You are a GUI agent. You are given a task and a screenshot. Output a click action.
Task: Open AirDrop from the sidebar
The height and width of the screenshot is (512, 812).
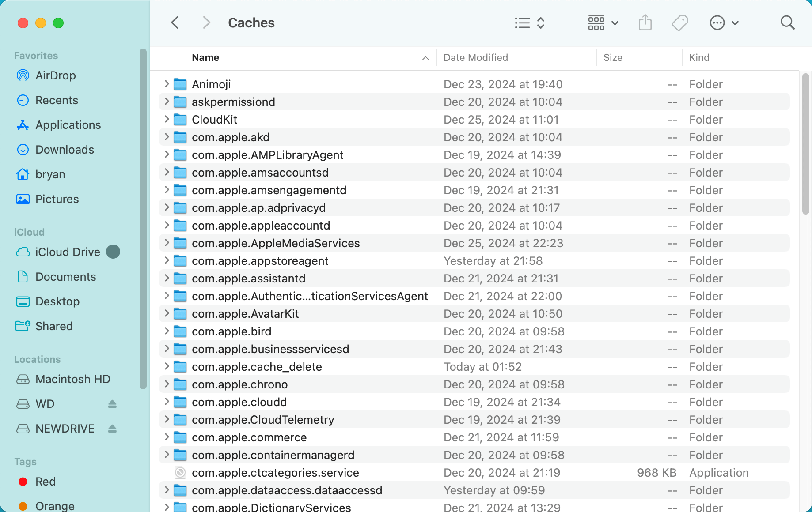(55, 75)
